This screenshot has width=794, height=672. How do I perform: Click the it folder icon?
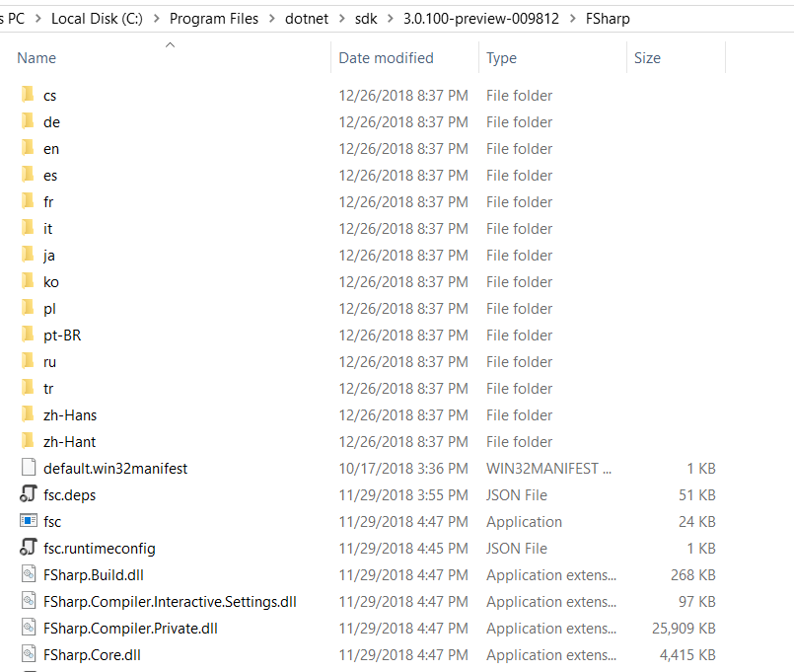pyautogui.click(x=29, y=228)
